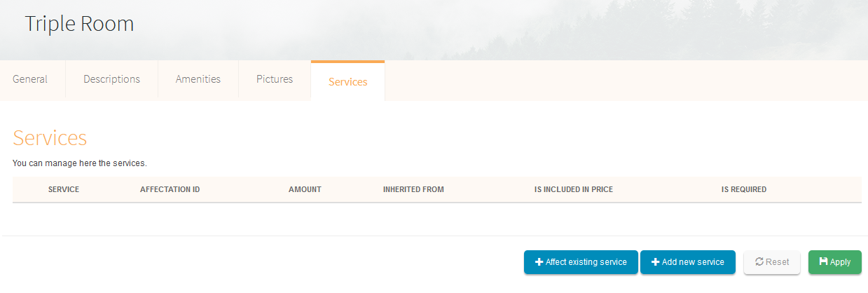Screen dimensions: 868x293
Task: Click the floppy disk icon on Apply
Action: pos(823,262)
